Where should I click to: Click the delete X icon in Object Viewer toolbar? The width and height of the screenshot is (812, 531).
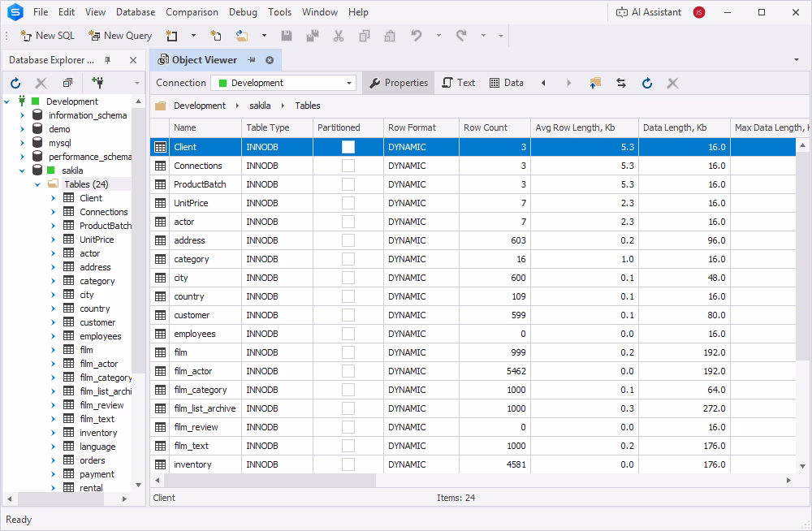pos(672,83)
